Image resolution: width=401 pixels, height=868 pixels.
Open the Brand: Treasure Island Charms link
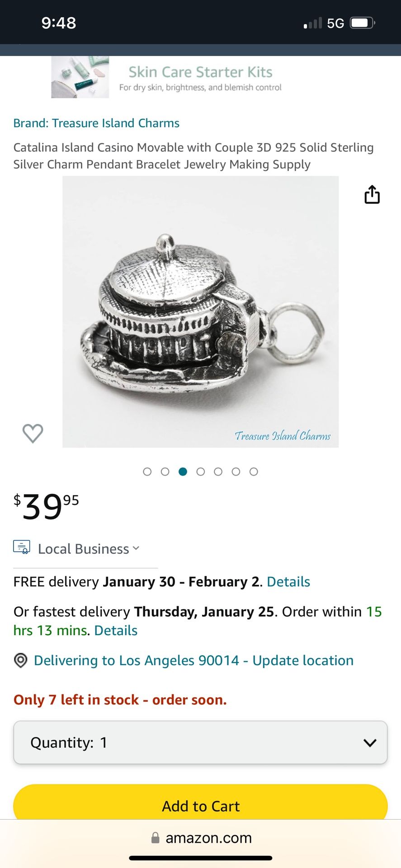96,123
